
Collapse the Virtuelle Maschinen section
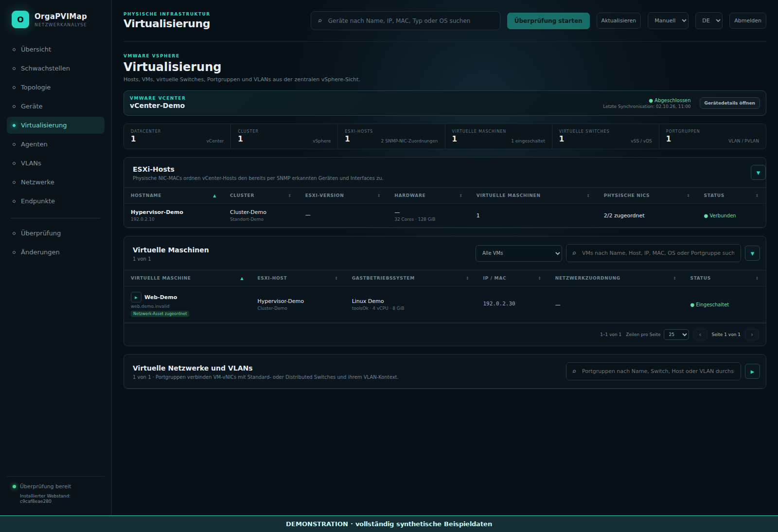tap(752, 253)
